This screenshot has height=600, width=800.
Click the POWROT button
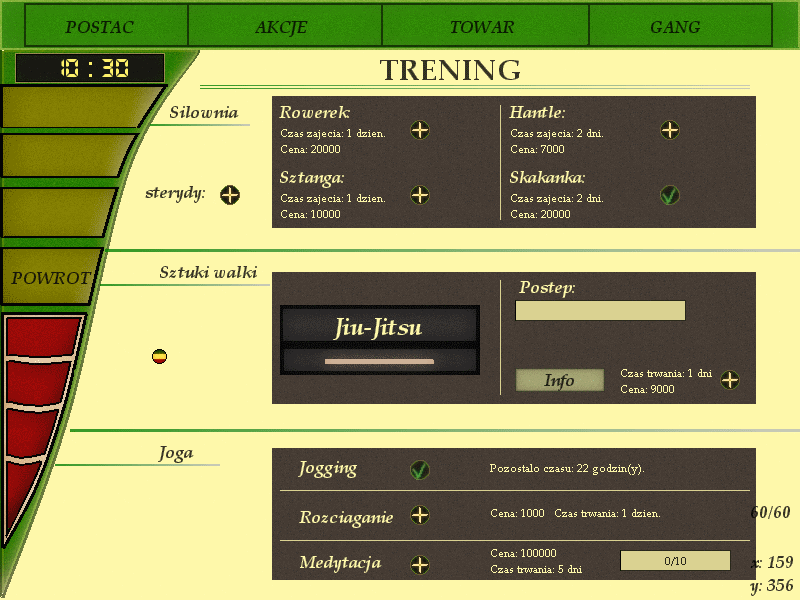(x=52, y=278)
